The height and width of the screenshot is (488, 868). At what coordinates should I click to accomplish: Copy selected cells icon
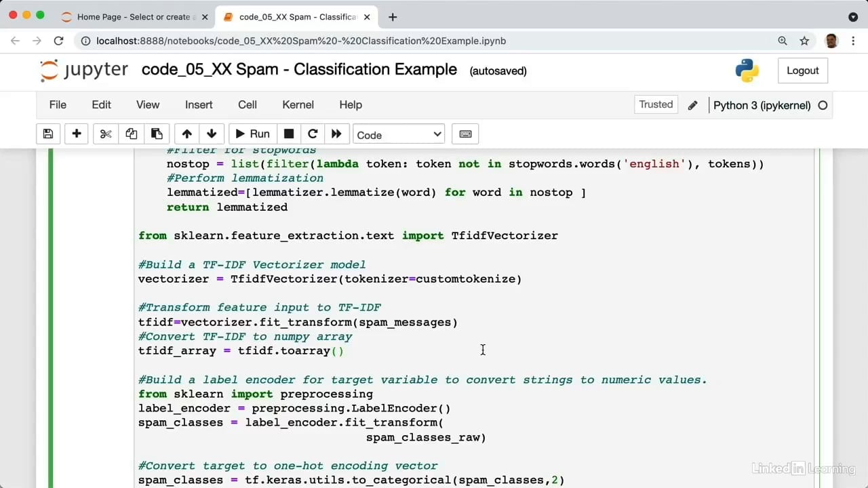(131, 134)
